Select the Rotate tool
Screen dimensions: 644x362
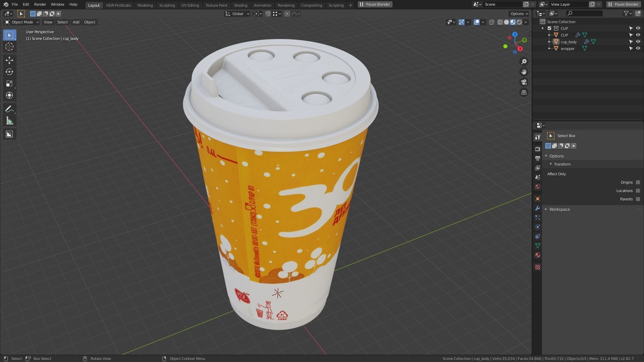click(x=9, y=72)
